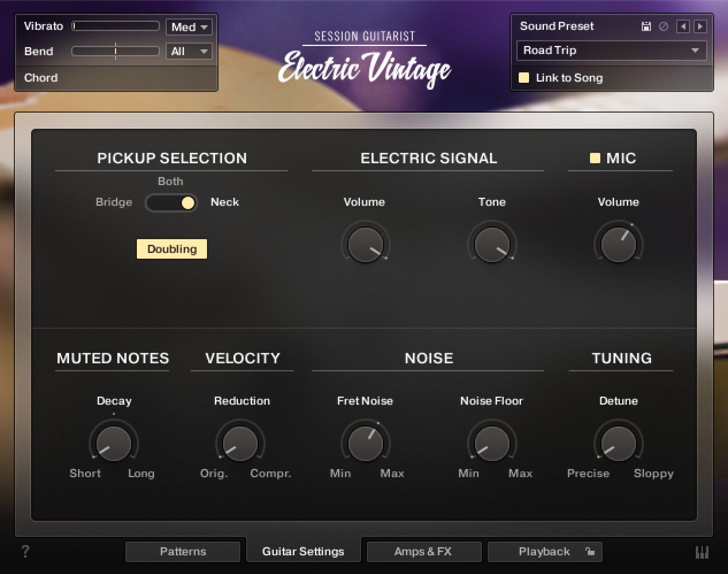
Task: Switch to the Patterns tab
Action: [183, 552]
